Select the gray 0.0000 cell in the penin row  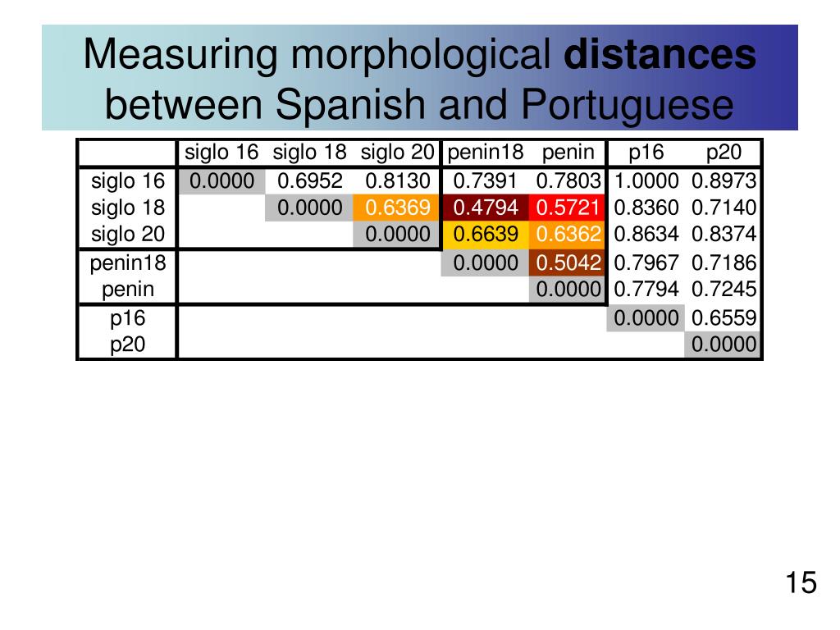coord(567,290)
